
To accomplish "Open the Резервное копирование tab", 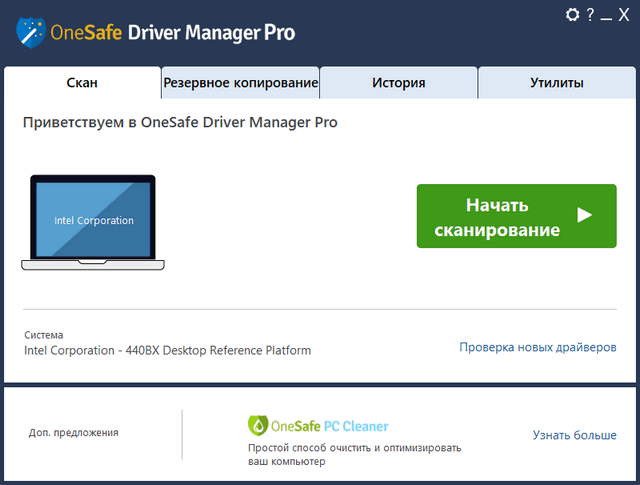I will (x=240, y=83).
